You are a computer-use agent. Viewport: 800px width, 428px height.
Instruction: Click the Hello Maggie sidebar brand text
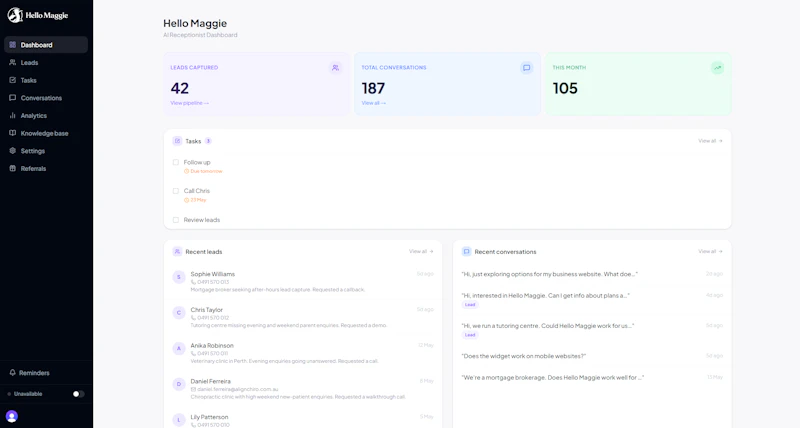tap(47, 15)
